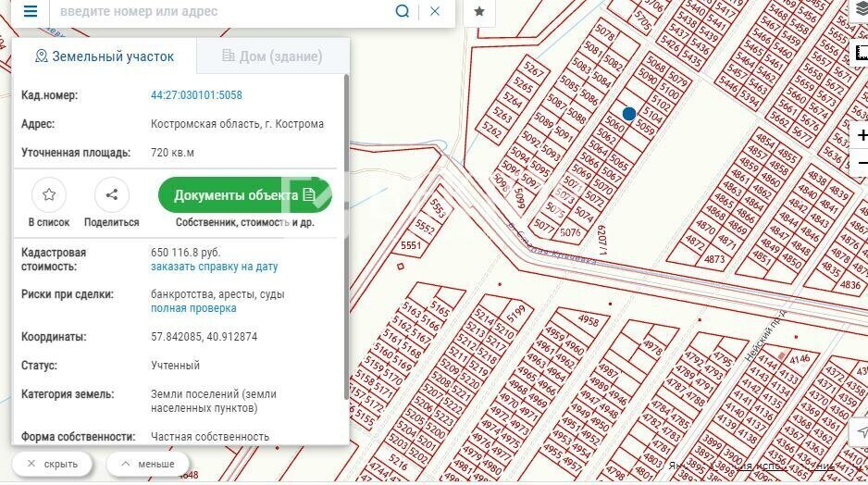Open map layers icon top right
This screenshot has width=868, height=485.
click(x=862, y=10)
